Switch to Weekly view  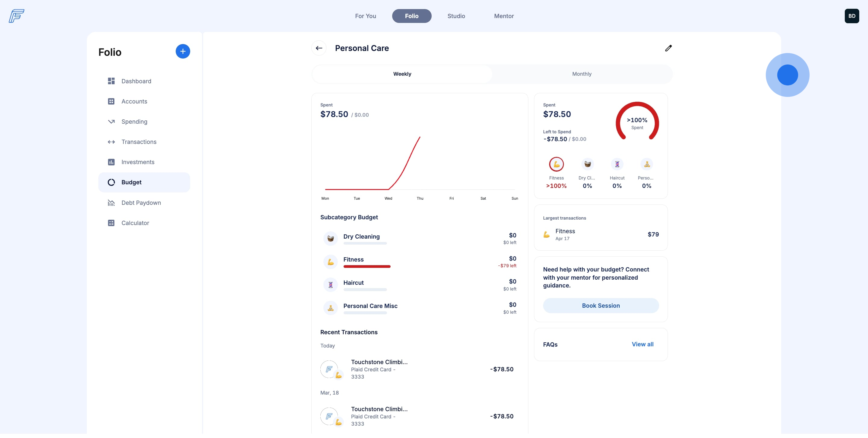[x=402, y=74]
